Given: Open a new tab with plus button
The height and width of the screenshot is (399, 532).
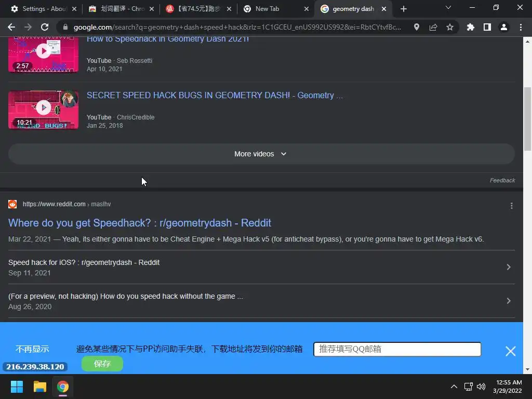Looking at the screenshot, I should pyautogui.click(x=403, y=9).
